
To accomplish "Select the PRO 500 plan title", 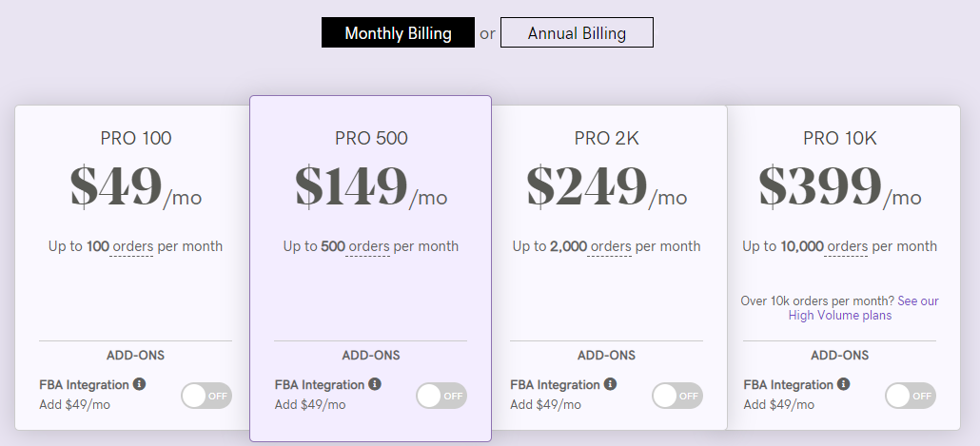I will tap(371, 139).
